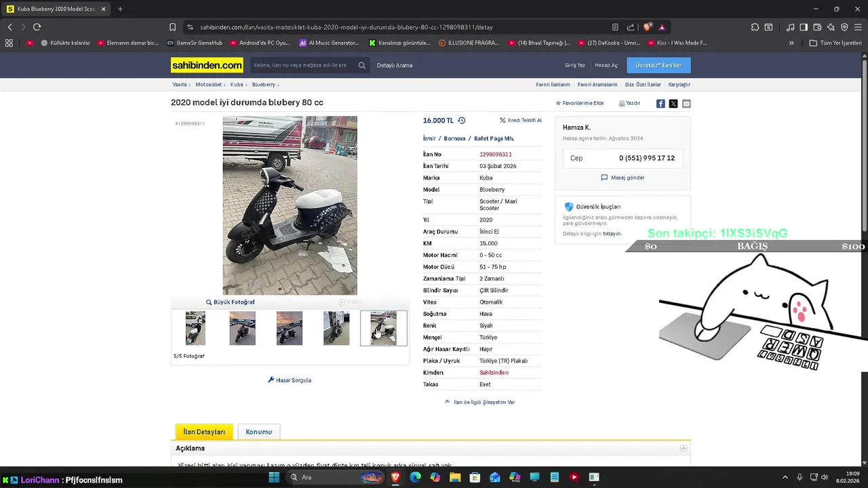Collapse the Açıklama section

tap(684, 448)
